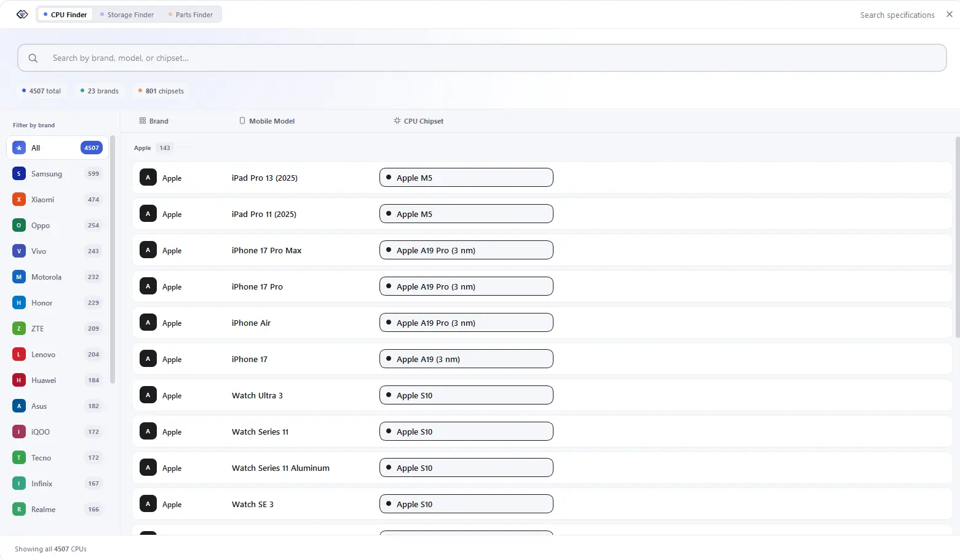Viewport: 960px width, 560px height.
Task: Click the Xiaomi brand icon
Action: pos(19,200)
